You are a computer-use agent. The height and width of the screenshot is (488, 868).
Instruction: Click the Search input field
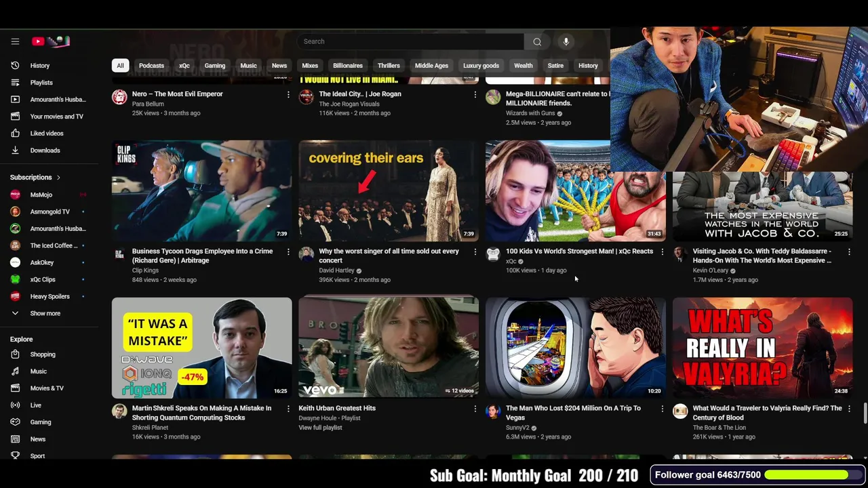tap(410, 41)
